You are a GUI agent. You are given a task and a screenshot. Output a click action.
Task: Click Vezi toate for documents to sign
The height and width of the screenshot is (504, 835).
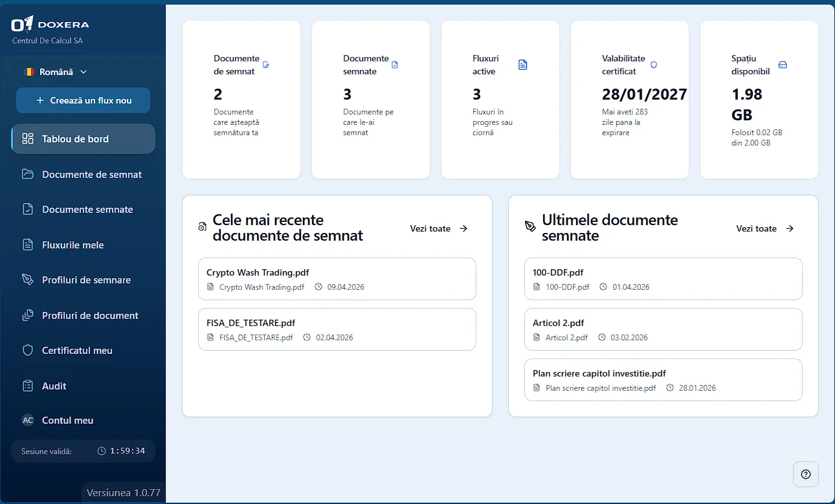pos(439,228)
